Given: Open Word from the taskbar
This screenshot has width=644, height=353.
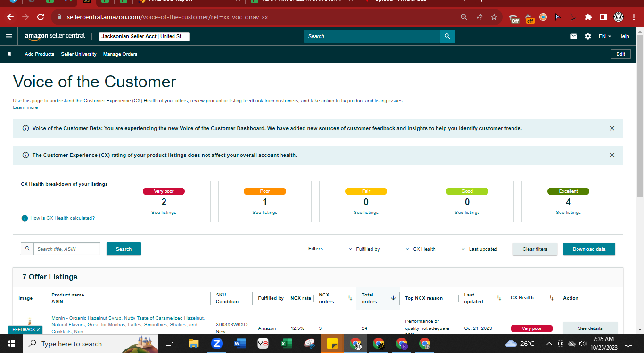Looking at the screenshot, I should [240, 344].
